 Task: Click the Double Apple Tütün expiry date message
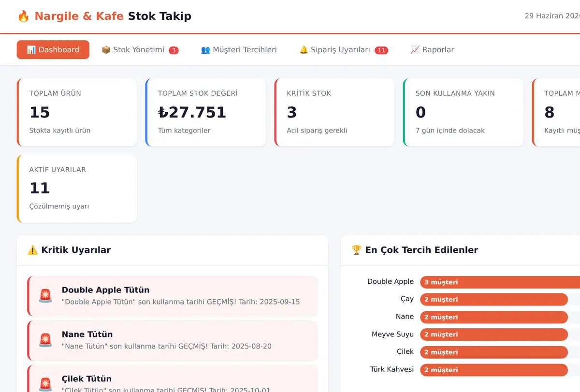pyautogui.click(x=181, y=302)
